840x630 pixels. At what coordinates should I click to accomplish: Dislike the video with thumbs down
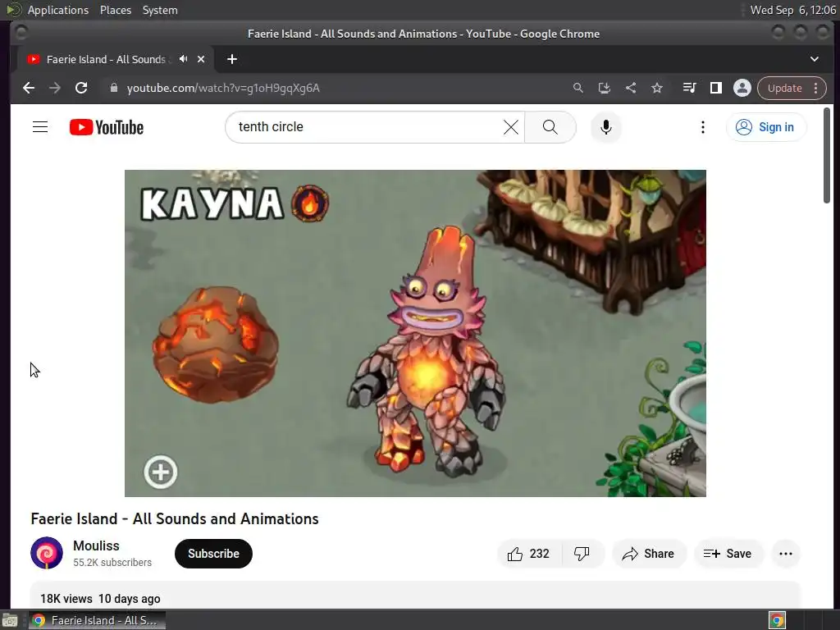[x=582, y=554]
